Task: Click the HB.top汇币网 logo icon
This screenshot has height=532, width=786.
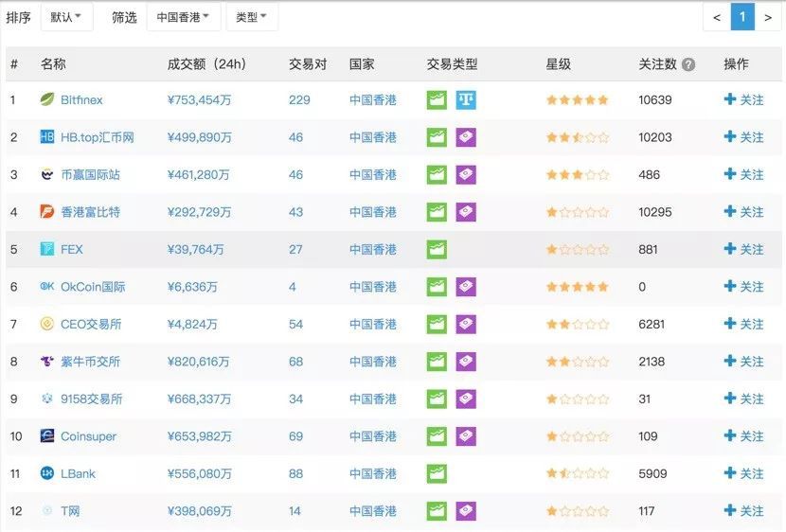Action: 47,136
